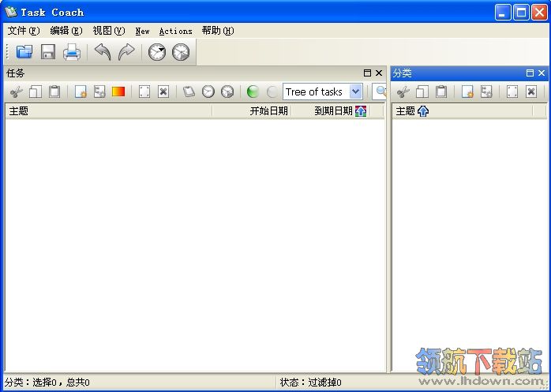This screenshot has width=551, height=392.
Task: Minimize the Task Coach window
Action: coord(503,13)
